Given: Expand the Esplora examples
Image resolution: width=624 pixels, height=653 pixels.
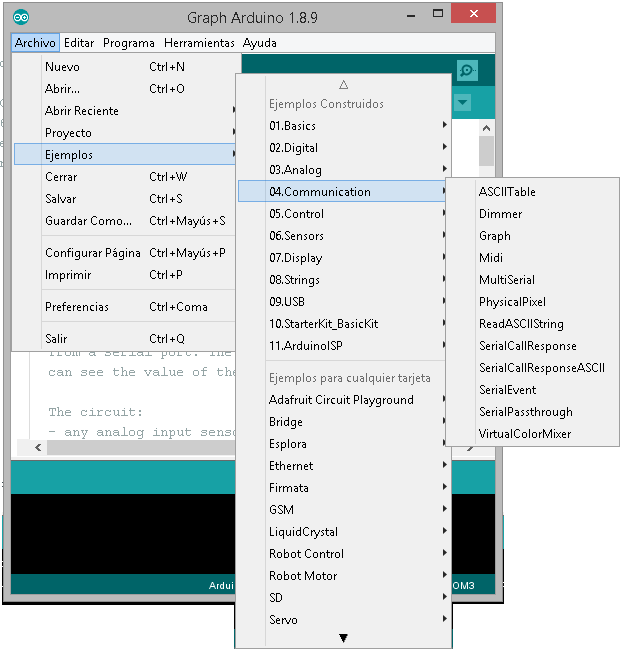Looking at the screenshot, I should point(344,444).
